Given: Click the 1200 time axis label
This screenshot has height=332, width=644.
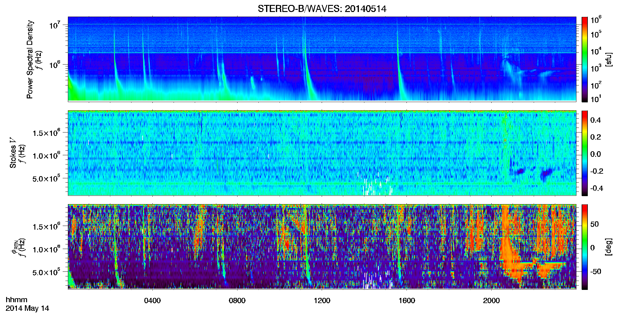Looking at the screenshot, I should 322,301.
